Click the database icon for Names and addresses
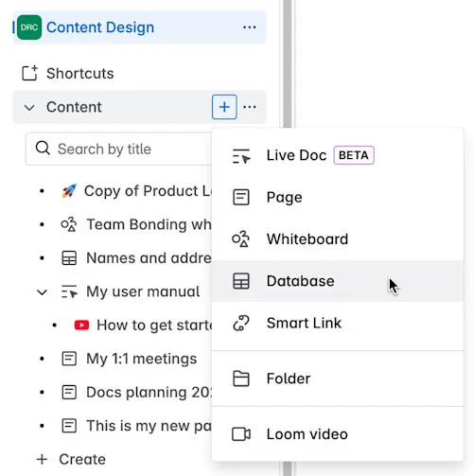Image resolution: width=473 pixels, height=476 pixels. pyautogui.click(x=69, y=258)
